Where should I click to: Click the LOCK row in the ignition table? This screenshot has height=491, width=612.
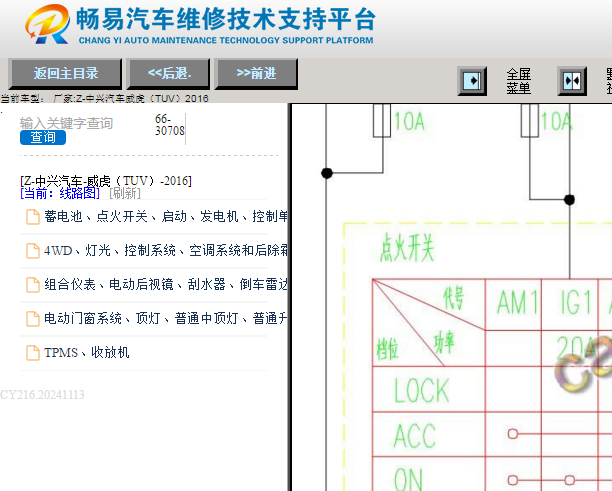click(422, 390)
